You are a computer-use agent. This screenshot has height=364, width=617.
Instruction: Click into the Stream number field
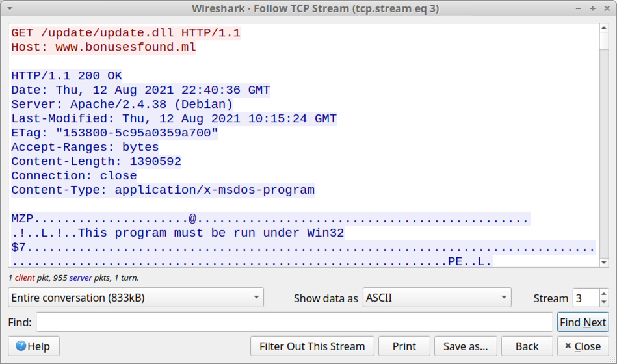pos(585,298)
